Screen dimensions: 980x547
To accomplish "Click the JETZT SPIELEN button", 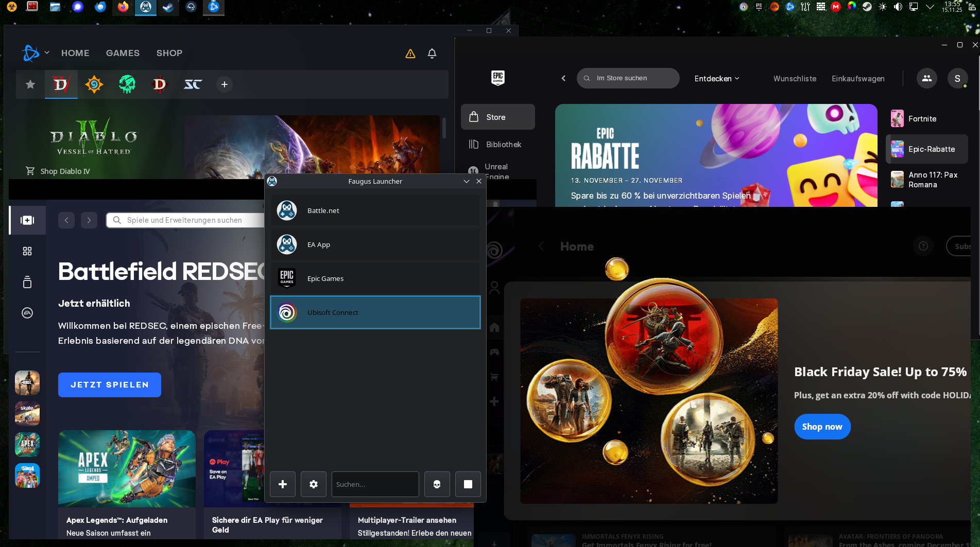I will [x=110, y=385].
